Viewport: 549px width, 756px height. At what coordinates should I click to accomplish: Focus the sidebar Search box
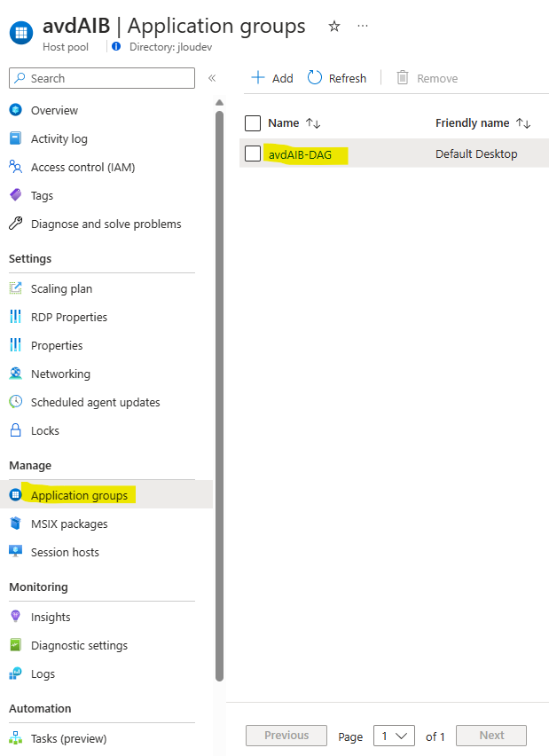click(x=102, y=78)
